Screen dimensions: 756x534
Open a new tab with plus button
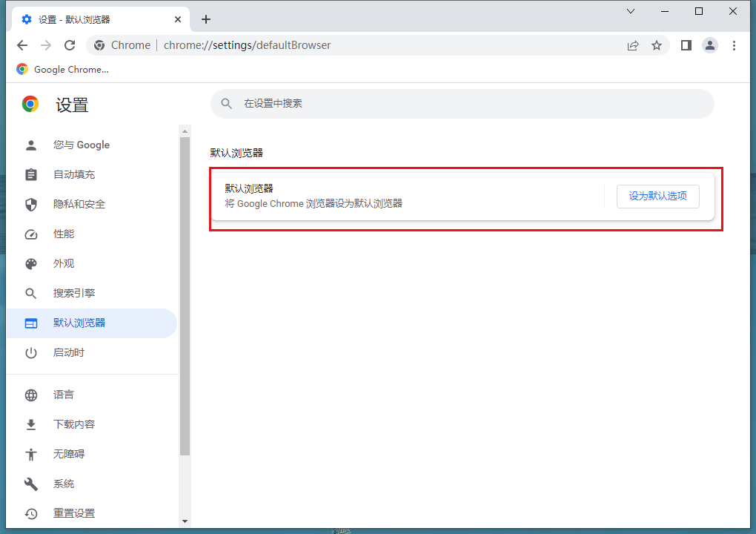(x=206, y=19)
